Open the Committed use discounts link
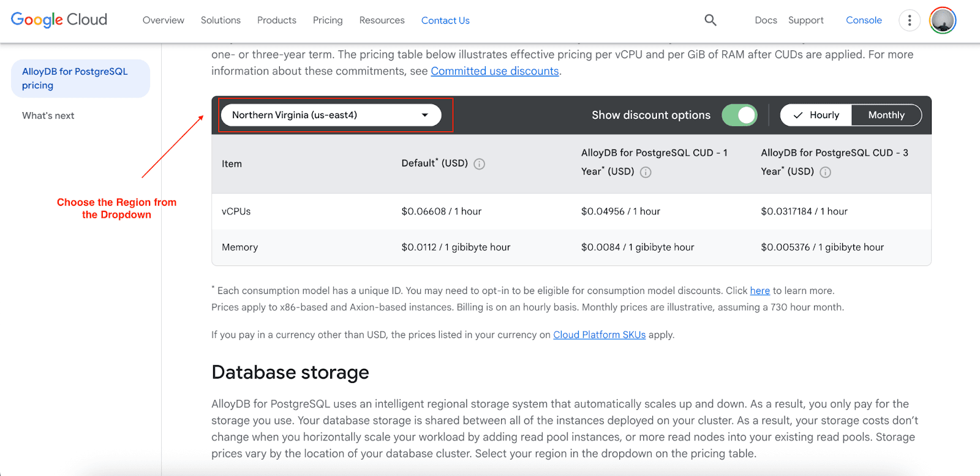 (x=495, y=71)
